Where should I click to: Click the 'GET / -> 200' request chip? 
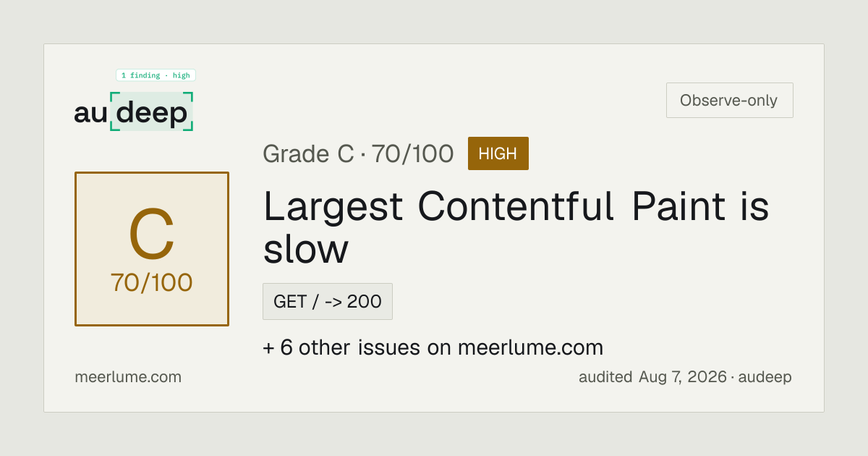[x=328, y=301]
